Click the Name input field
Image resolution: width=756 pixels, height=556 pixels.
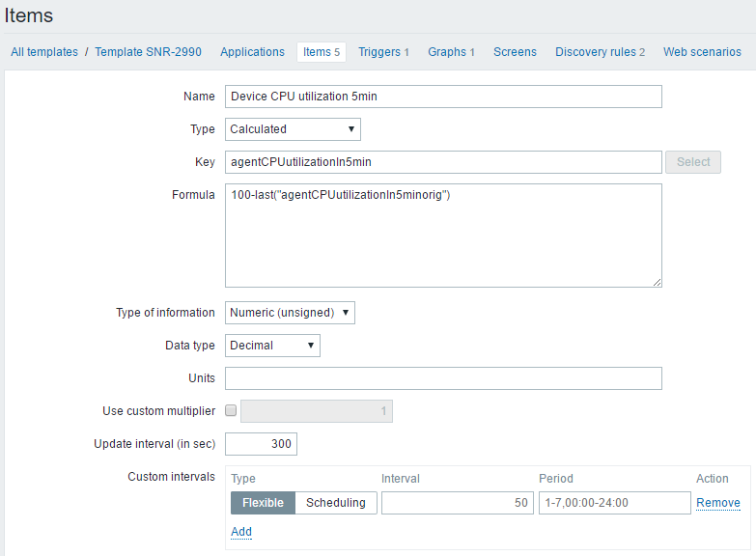[x=443, y=97]
